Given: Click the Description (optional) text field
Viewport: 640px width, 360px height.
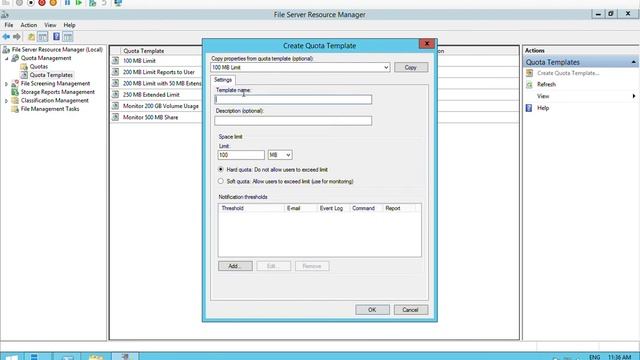Looking at the screenshot, I should (293, 121).
